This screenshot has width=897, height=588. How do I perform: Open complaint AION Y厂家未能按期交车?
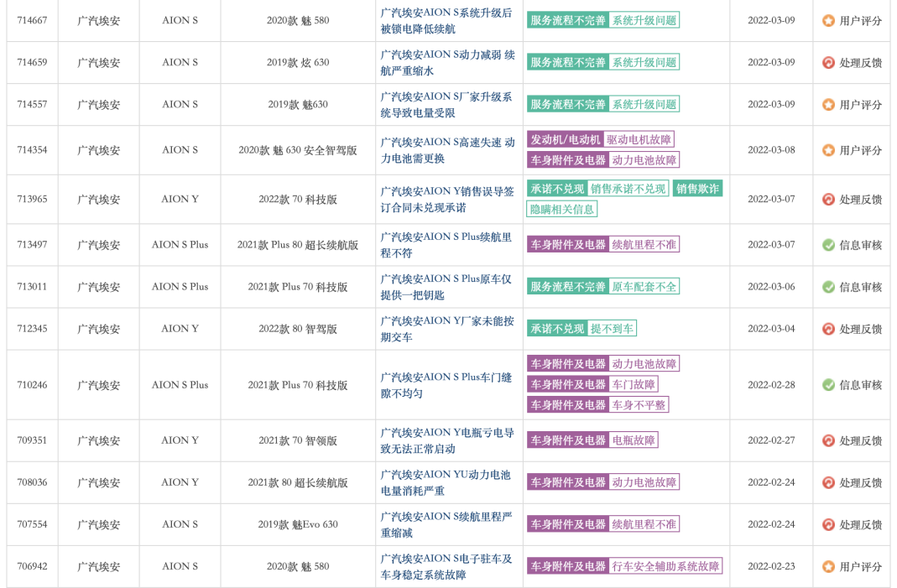coord(447,329)
